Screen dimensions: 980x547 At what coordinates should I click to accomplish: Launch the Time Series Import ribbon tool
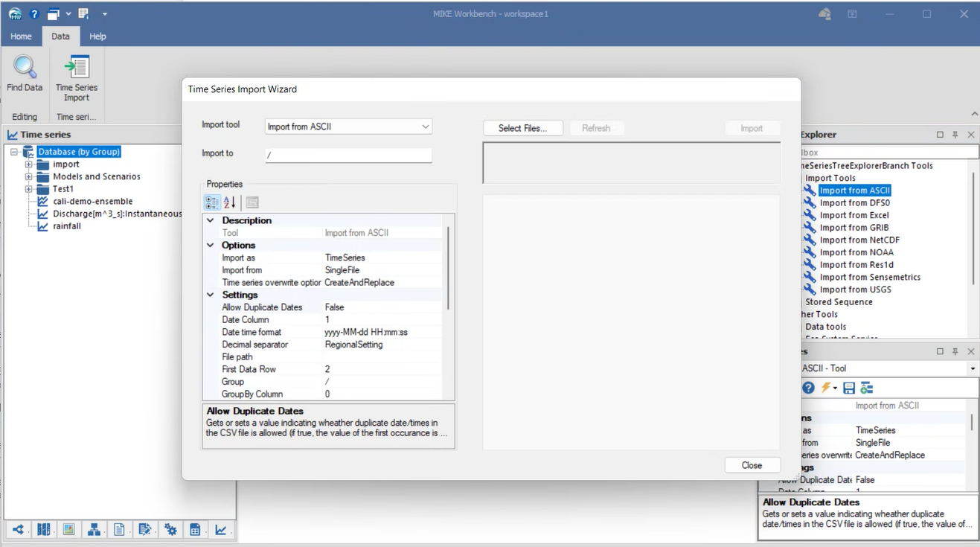pyautogui.click(x=77, y=78)
